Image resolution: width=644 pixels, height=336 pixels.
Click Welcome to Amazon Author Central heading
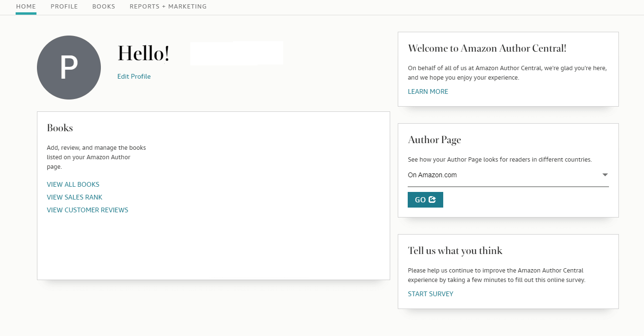[x=487, y=48]
